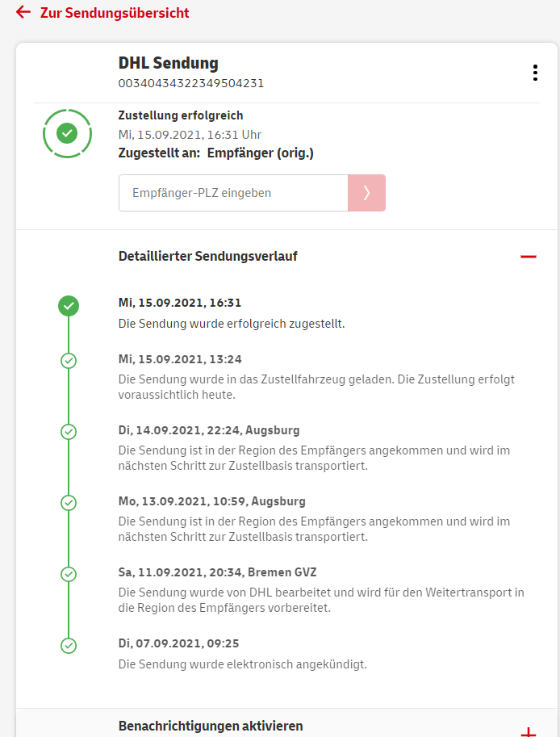Screen dimensions: 560x737
Task: Open the three-dot shipment options menu
Action: tap(535, 73)
